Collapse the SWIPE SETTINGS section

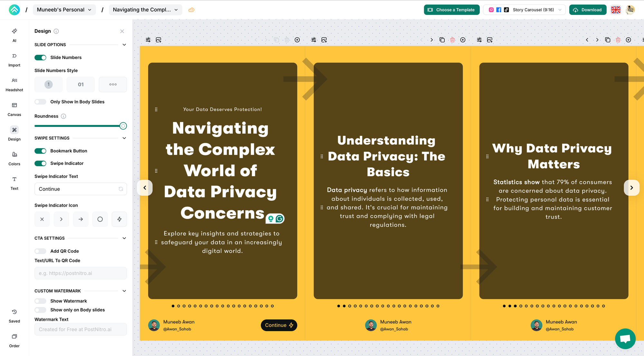[x=124, y=138]
